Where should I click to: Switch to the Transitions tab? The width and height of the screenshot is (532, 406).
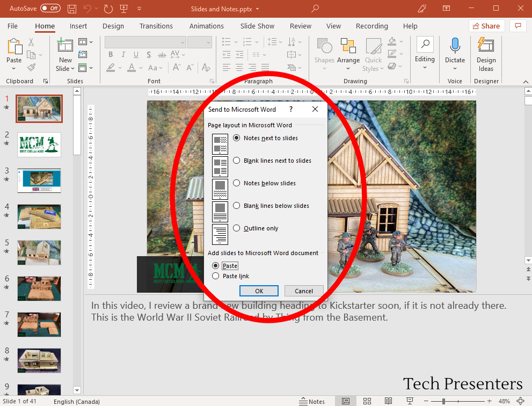(x=156, y=26)
